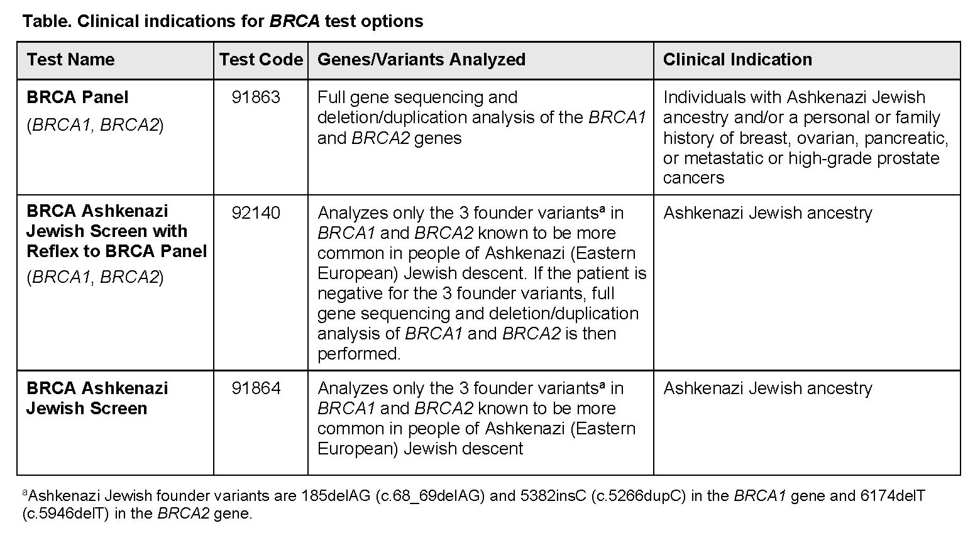Select the Test Name column header
This screenshot has height=533, width=980.
(x=70, y=60)
